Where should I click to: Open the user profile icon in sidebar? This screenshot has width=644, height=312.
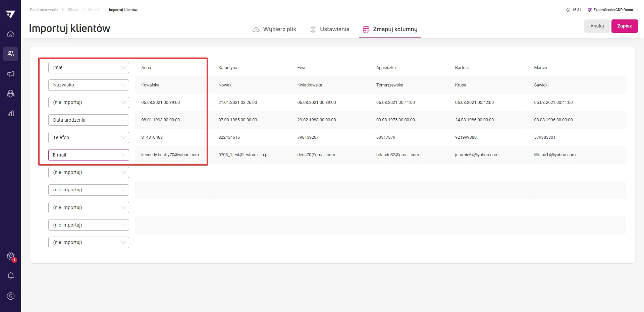click(x=11, y=296)
